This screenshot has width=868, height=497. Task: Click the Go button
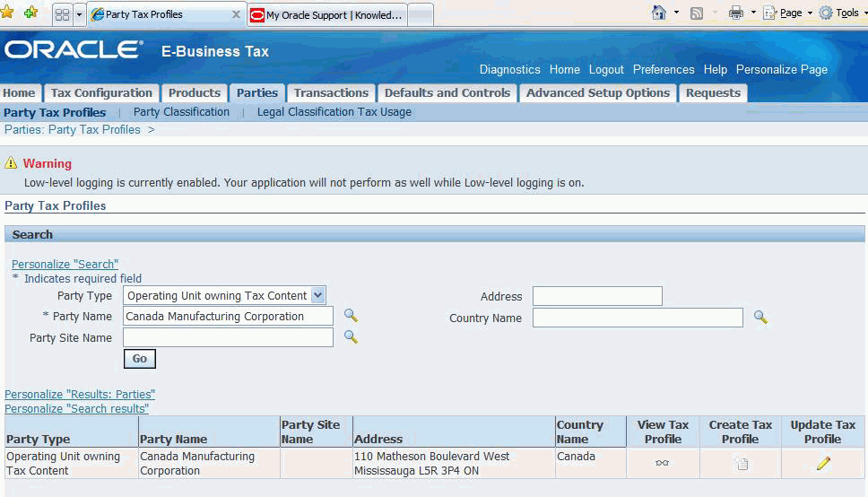pyautogui.click(x=140, y=359)
